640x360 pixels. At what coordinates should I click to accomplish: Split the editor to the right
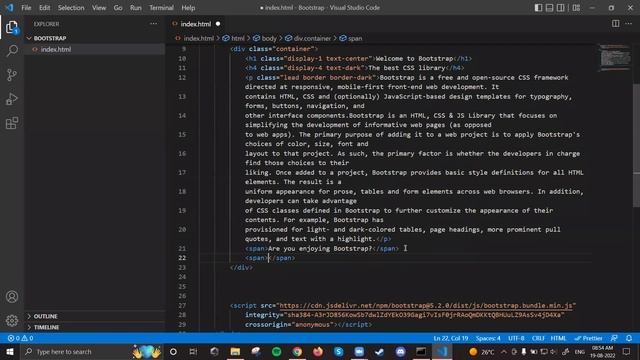616,24
